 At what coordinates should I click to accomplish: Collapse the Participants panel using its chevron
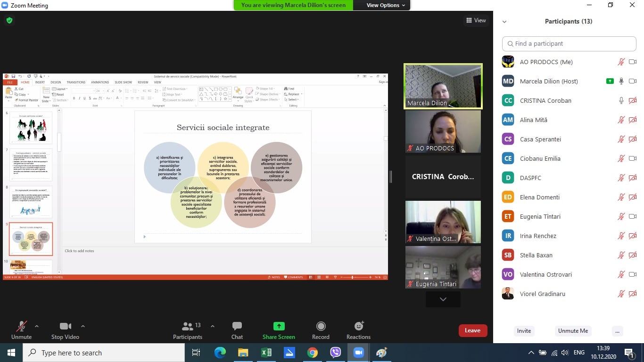coord(504,22)
